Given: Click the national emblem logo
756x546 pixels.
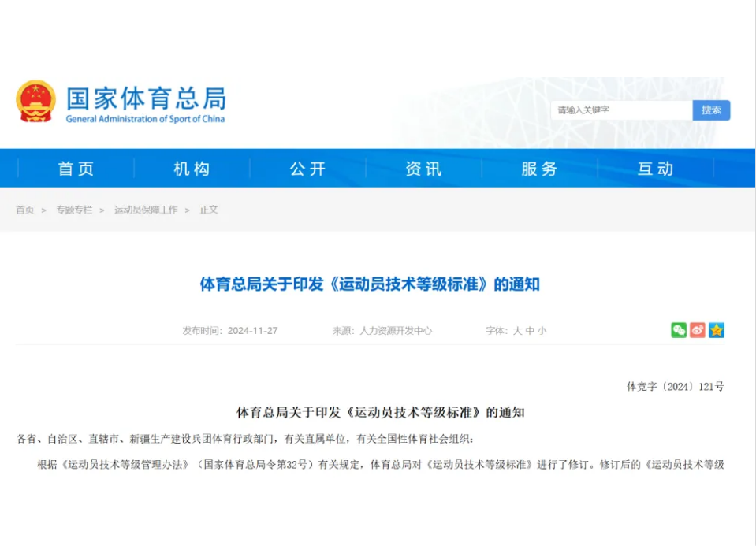Looking at the screenshot, I should (x=35, y=102).
